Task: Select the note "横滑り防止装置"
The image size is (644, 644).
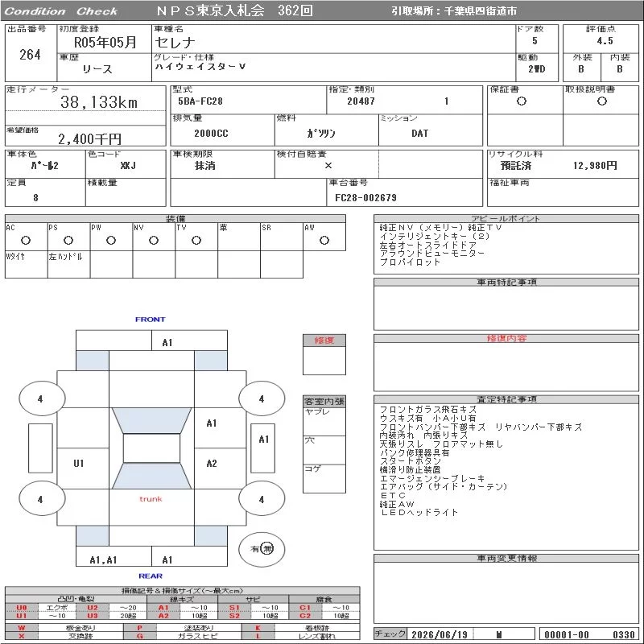Action: coord(410,469)
